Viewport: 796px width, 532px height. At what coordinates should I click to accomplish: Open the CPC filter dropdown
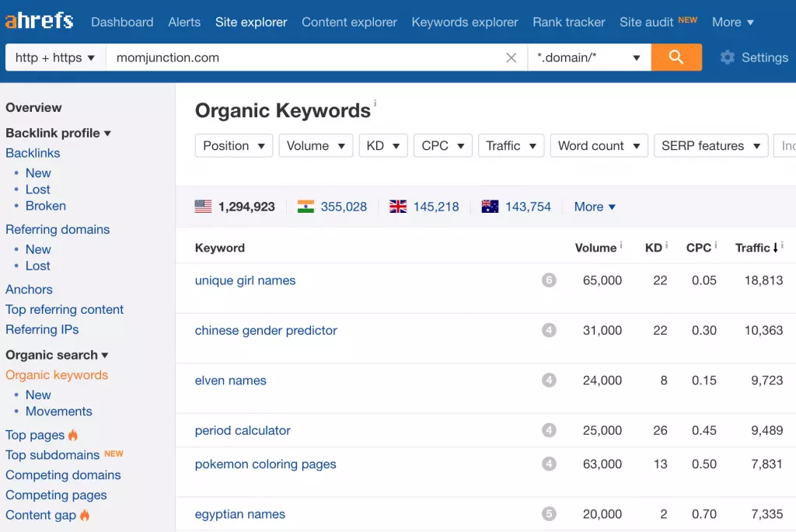pyautogui.click(x=442, y=145)
